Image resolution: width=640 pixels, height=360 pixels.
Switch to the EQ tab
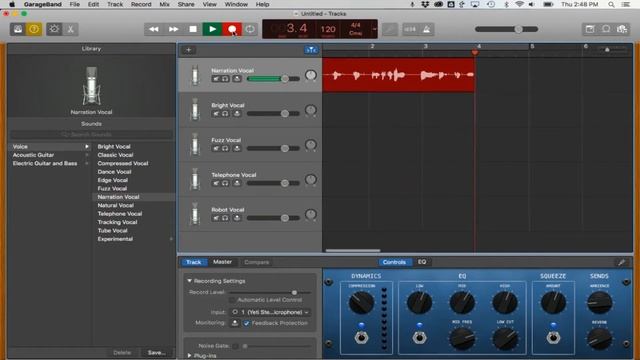click(x=422, y=262)
